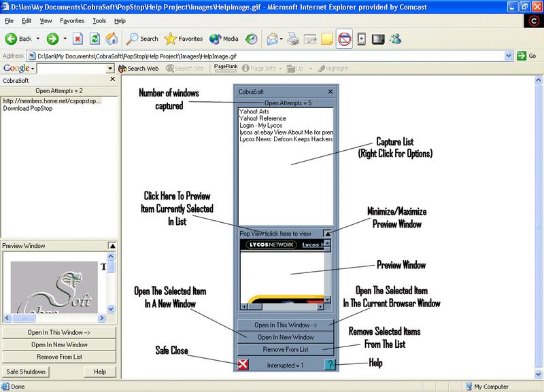Click the PageRank indicator

pos(226,67)
